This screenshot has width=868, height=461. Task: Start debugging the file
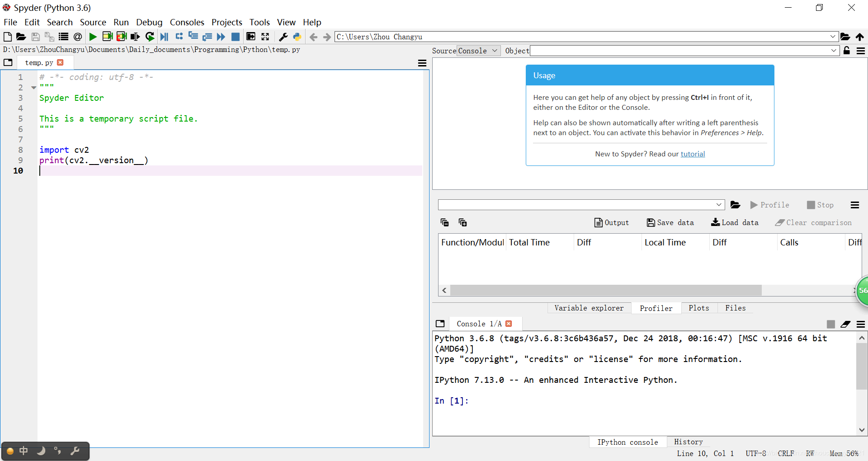pos(165,37)
